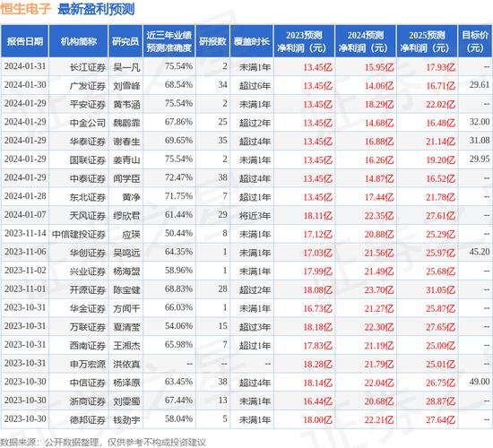Select the 机构简称 column header

(79, 41)
